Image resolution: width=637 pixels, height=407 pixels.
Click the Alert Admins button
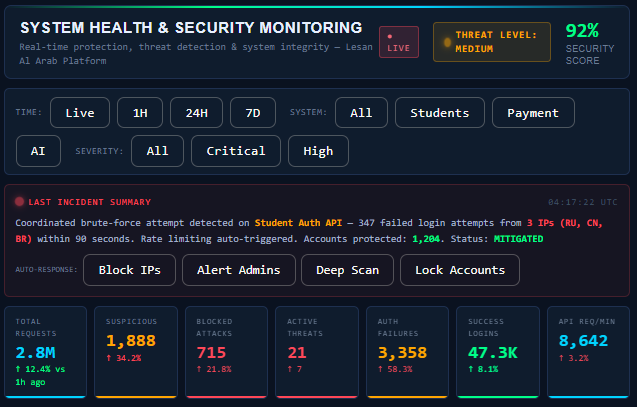coord(238,270)
